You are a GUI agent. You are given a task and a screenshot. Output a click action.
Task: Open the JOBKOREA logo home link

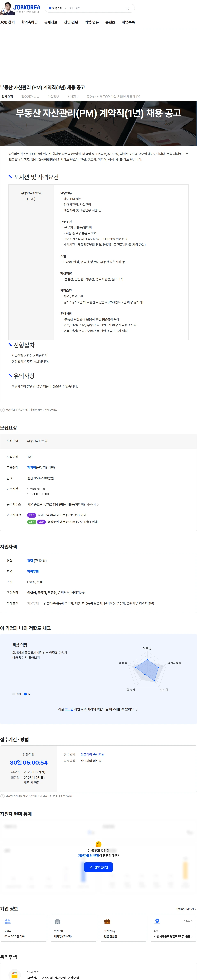pos(27,8)
